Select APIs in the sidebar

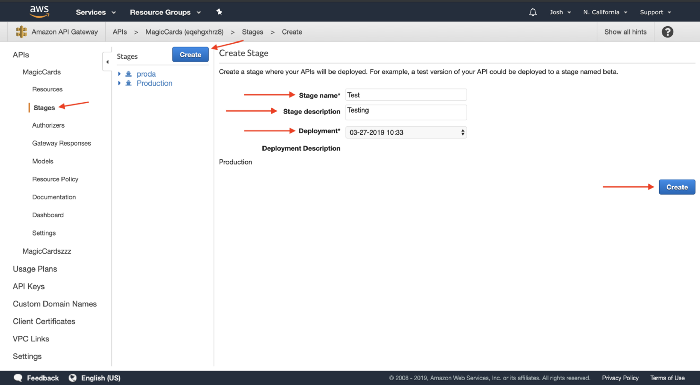(x=21, y=55)
